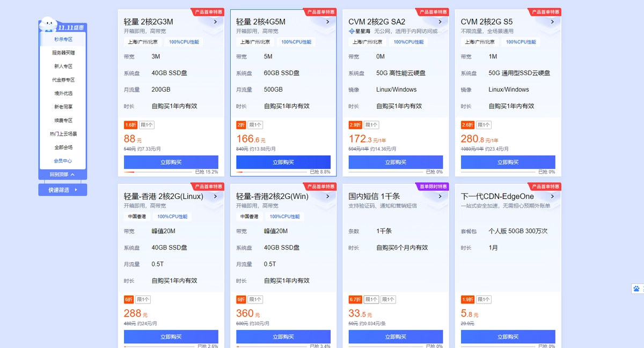Click 上海/广州/北京 tag on 轻量 2核2G3M
Screen dimensions: 644x348
pyautogui.click(x=143, y=42)
